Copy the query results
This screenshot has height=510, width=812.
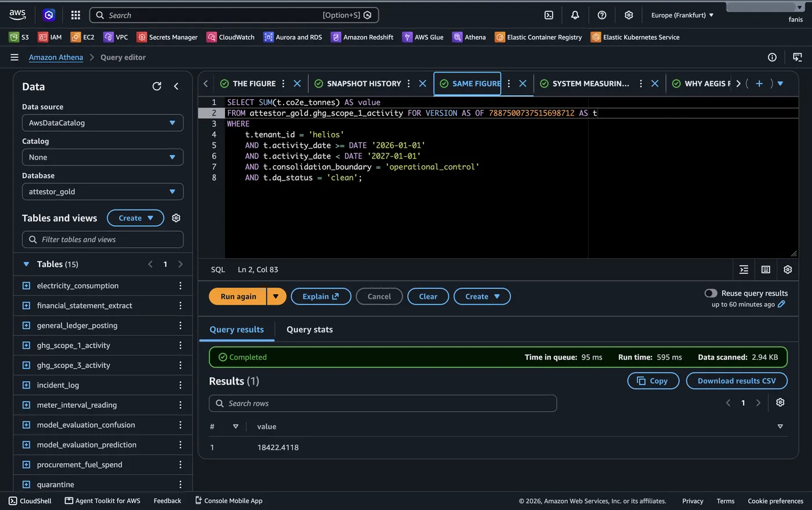tap(653, 381)
